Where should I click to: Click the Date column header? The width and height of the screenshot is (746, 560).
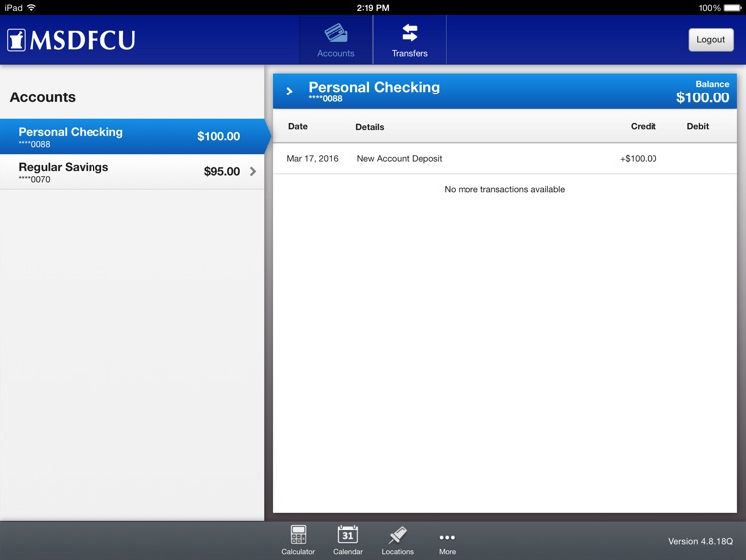(298, 126)
